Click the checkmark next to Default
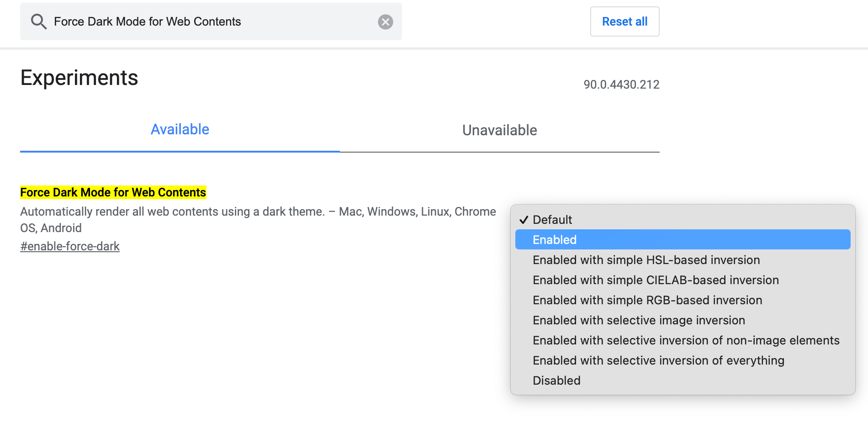Viewport: 868px width, 434px height. point(524,219)
